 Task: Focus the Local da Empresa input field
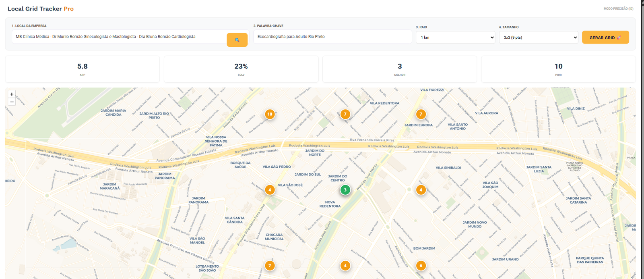[x=119, y=37]
